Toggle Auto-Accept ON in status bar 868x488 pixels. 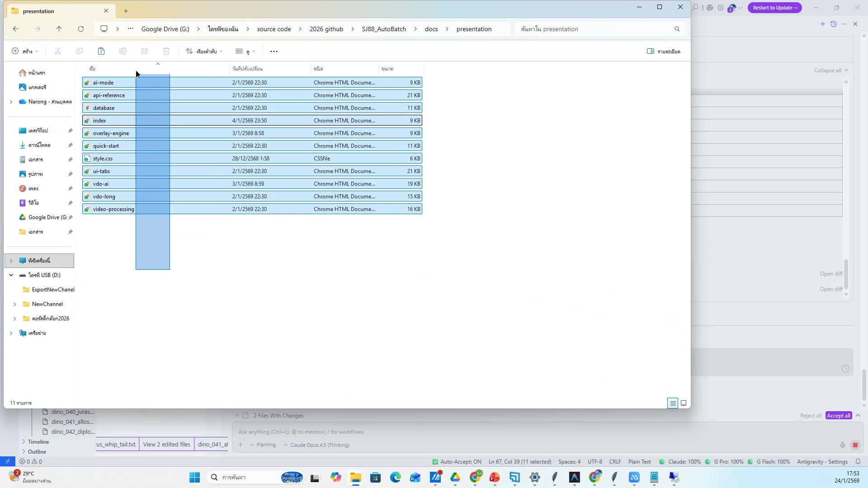coord(457,462)
